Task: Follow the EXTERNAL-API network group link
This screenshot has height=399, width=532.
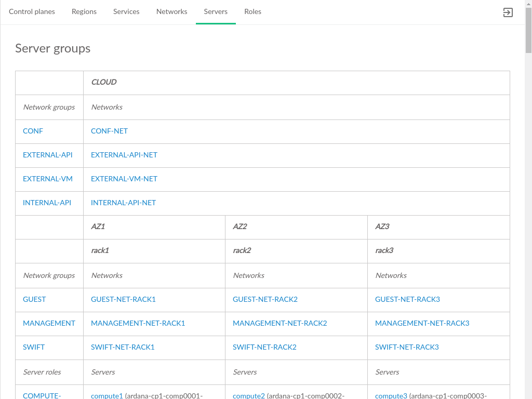Action: (48, 155)
